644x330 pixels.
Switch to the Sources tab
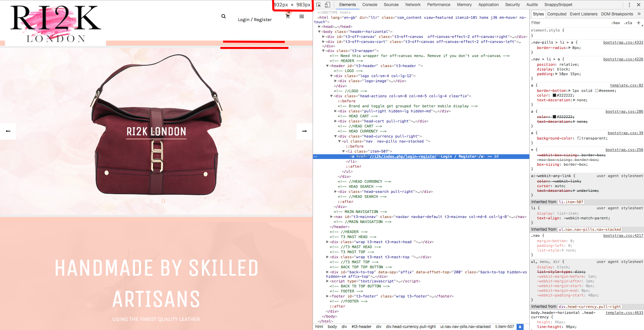pyautogui.click(x=391, y=5)
